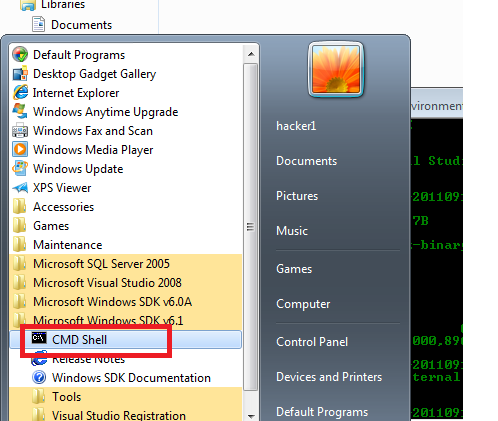The width and height of the screenshot is (498, 421).
Task: Expand Microsoft Visual Studio 2008 folder
Action: point(126,283)
